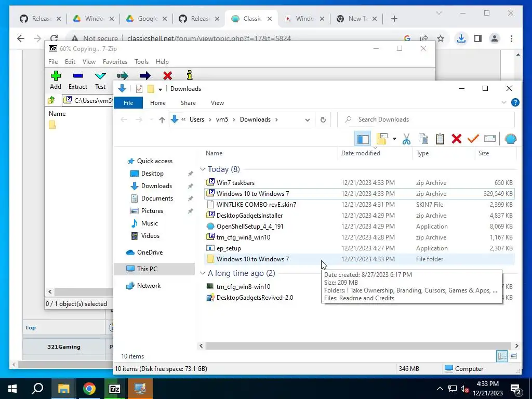Click Chrome side panel icon
The image size is (532, 399).
click(478, 38)
